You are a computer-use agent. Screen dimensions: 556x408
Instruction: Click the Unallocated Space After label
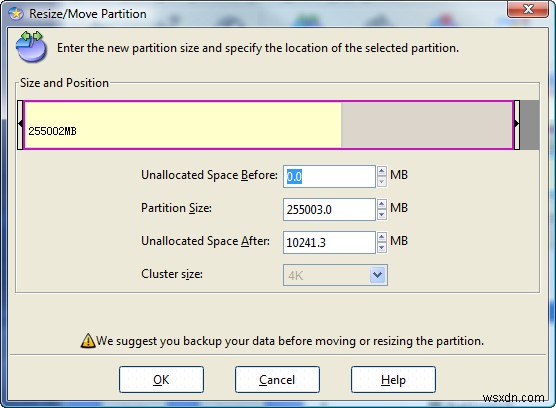tap(205, 241)
